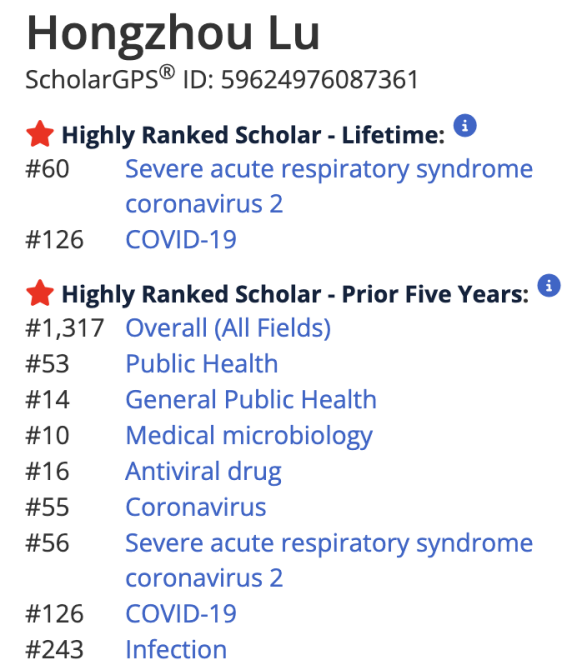The width and height of the screenshot is (587, 670).
Task: Open the Medical microbiology link
Action: click(x=249, y=436)
